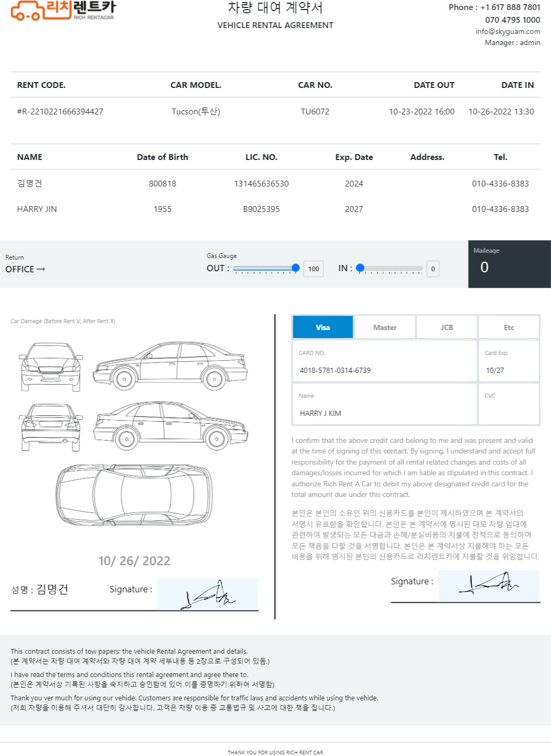Click the Rich Rentacar logo
Screen dimensions: 551x756
point(63,11)
